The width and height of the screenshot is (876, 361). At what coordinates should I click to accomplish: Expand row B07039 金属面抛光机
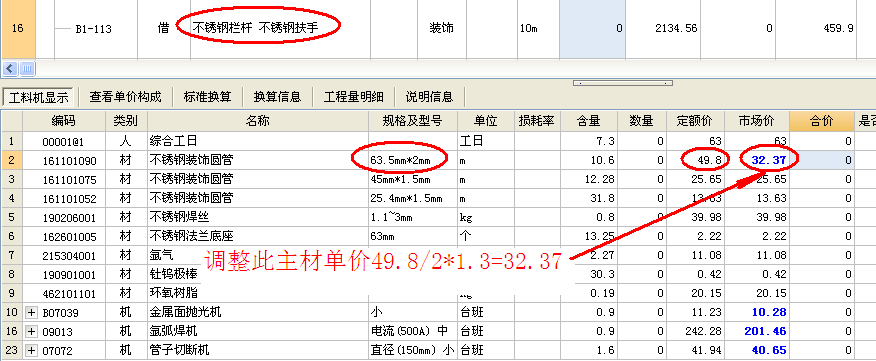click(31, 312)
